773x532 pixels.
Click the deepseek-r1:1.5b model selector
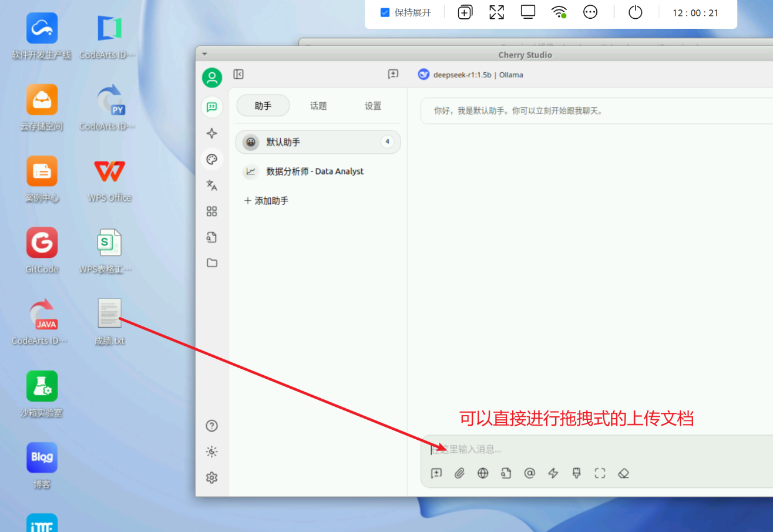(x=470, y=75)
